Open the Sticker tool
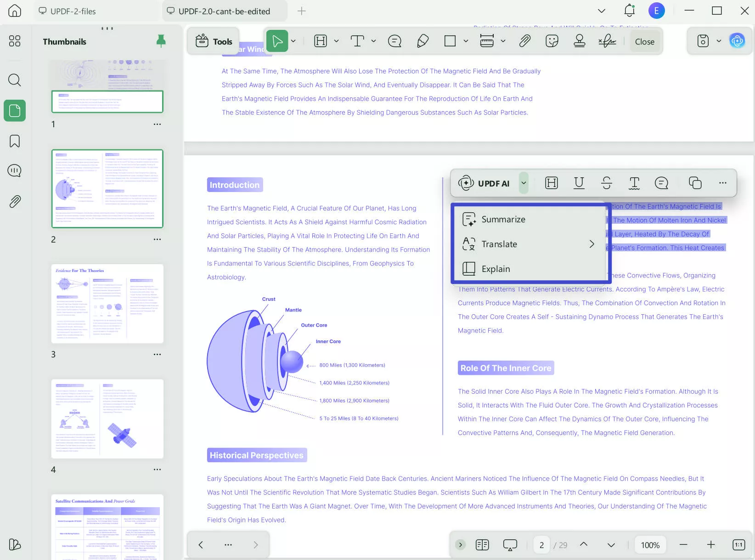The height and width of the screenshot is (560, 755). tap(552, 41)
